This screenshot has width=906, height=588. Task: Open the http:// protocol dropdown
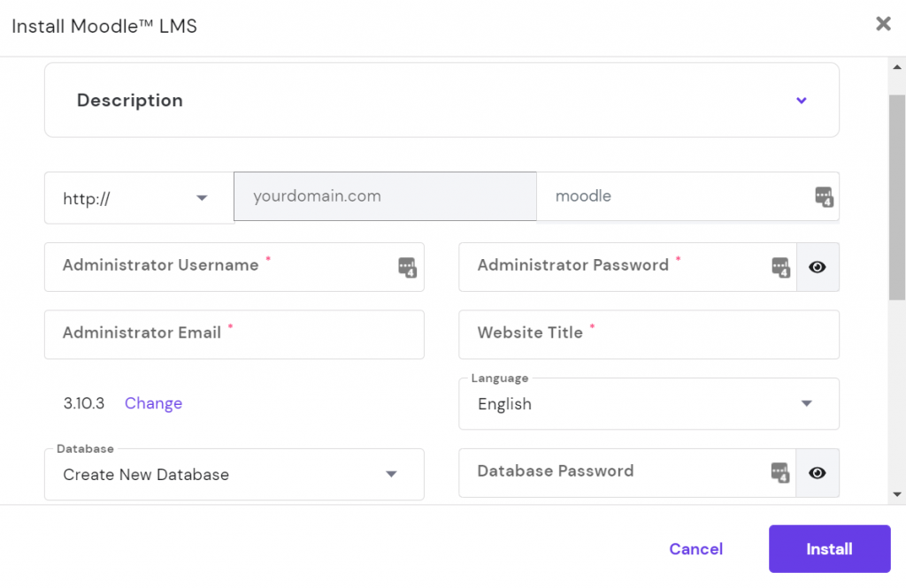(x=202, y=198)
